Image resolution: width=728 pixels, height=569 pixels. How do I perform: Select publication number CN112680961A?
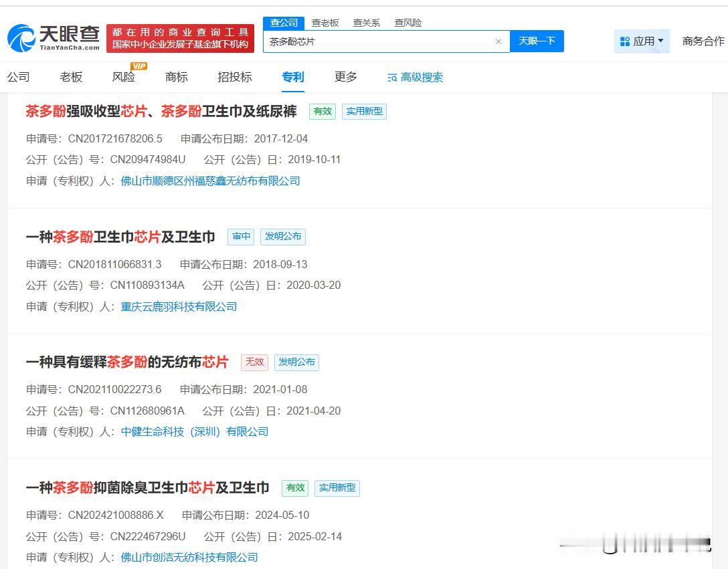(147, 411)
